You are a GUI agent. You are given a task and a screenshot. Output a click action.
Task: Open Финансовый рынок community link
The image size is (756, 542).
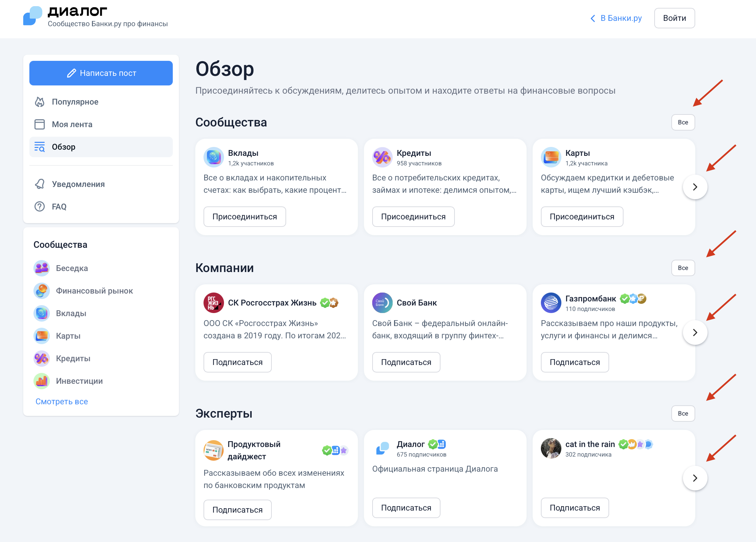tap(94, 291)
